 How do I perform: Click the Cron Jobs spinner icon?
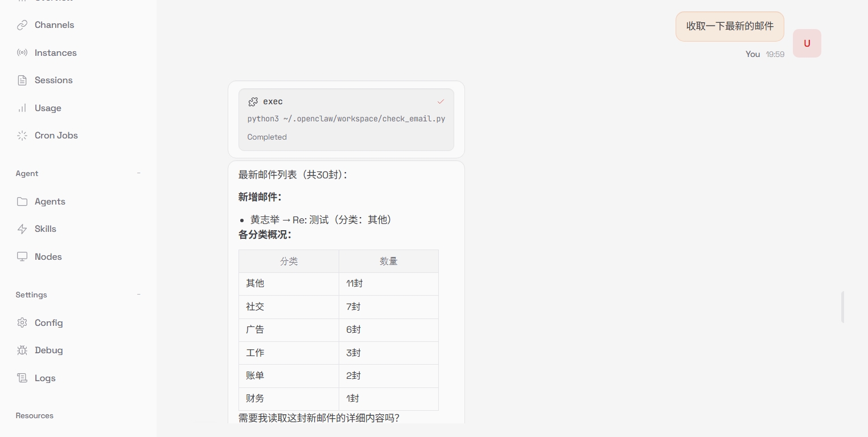22,136
